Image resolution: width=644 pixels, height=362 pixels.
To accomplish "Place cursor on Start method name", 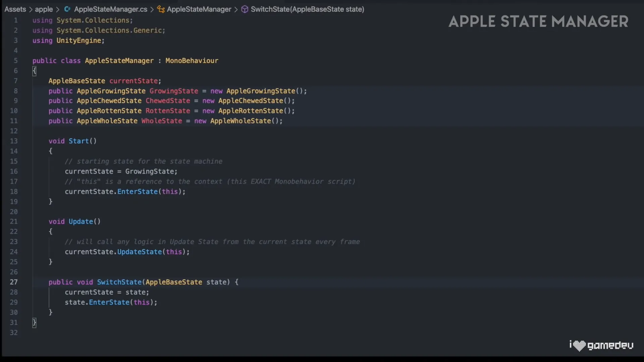I will pyautogui.click(x=78, y=141).
